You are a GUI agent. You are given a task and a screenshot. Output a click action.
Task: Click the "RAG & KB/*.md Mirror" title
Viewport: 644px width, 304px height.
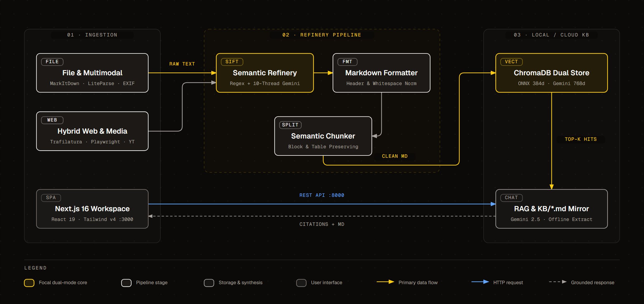pos(551,209)
